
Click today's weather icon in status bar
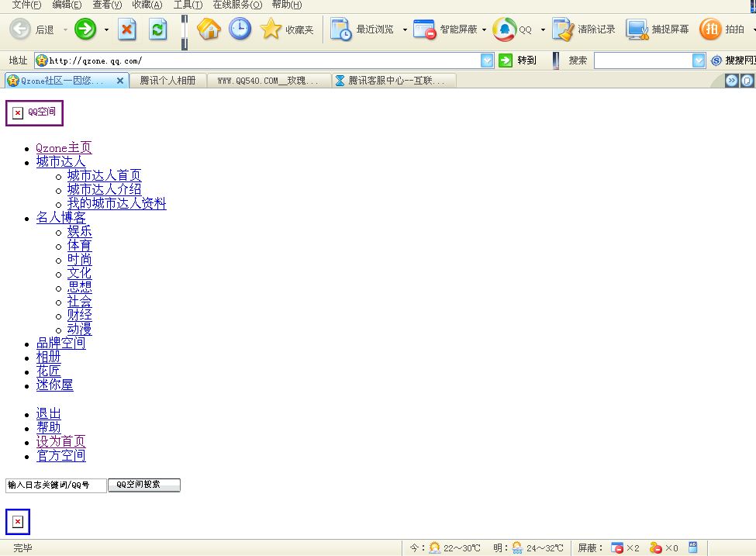[x=434, y=547]
